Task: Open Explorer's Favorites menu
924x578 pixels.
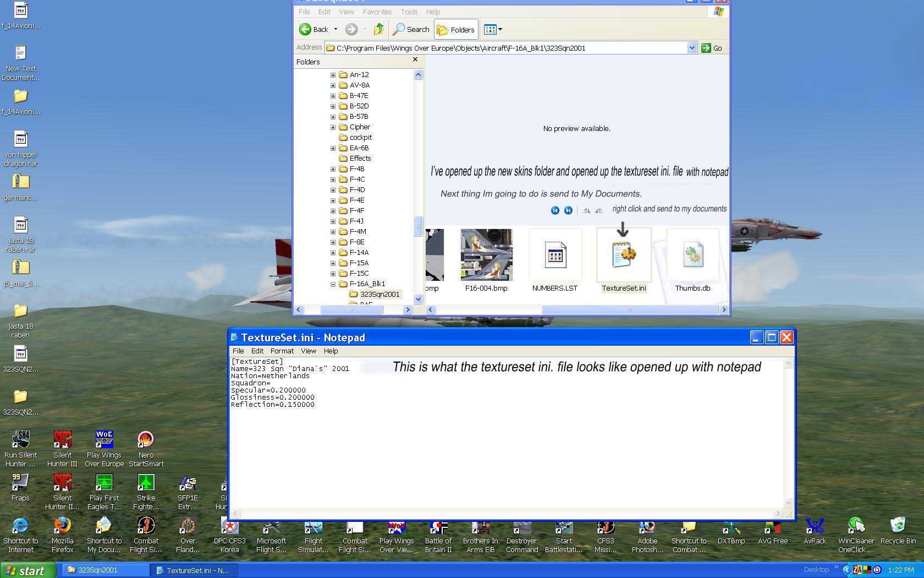Action: pyautogui.click(x=377, y=12)
